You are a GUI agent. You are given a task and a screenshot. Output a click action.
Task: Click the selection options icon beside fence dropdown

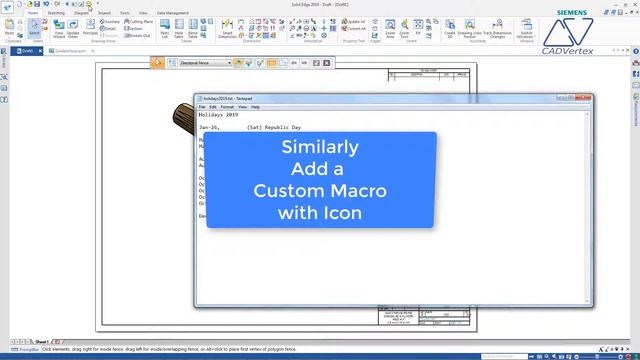coord(172,63)
